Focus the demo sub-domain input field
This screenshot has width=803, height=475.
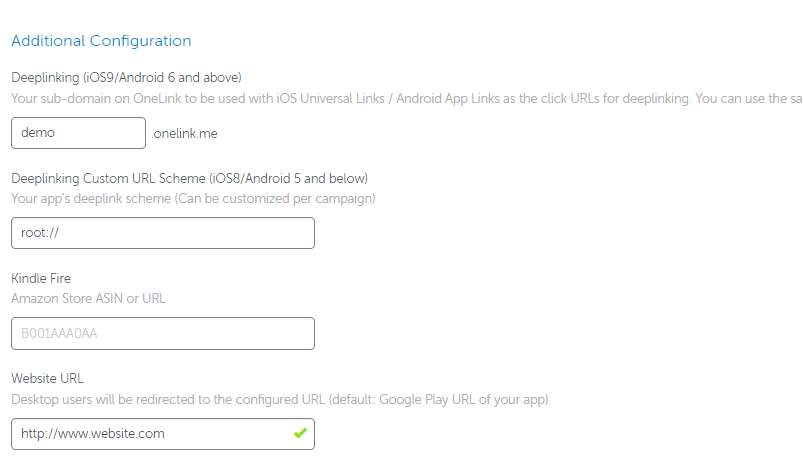78,133
